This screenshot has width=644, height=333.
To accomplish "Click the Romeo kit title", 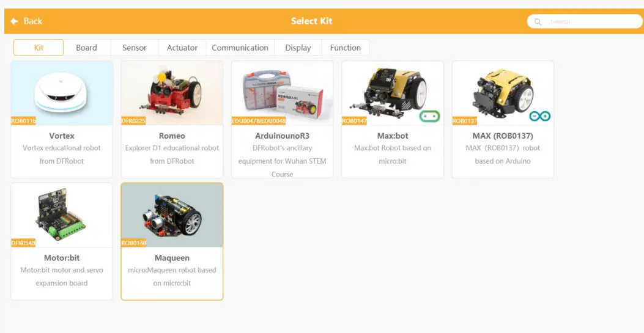I will [172, 136].
